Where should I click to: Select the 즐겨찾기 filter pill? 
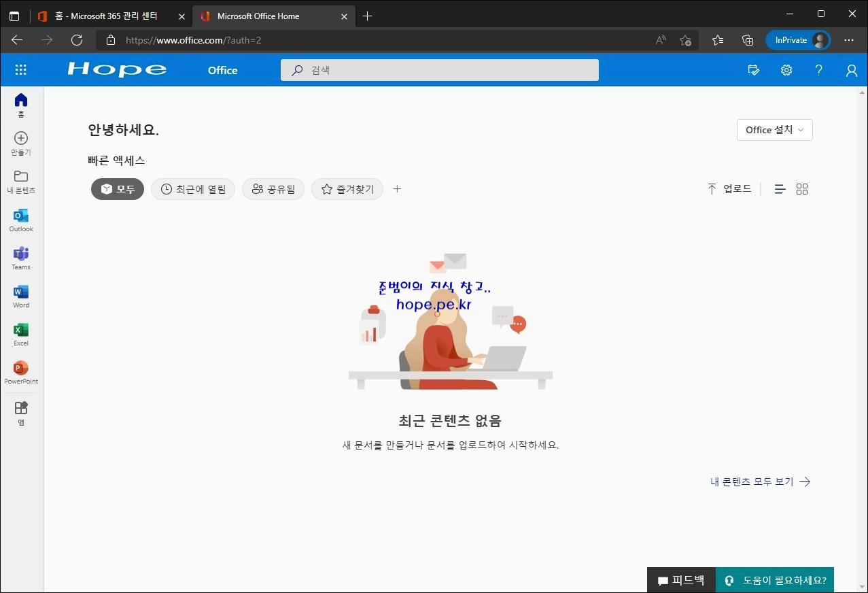point(347,189)
